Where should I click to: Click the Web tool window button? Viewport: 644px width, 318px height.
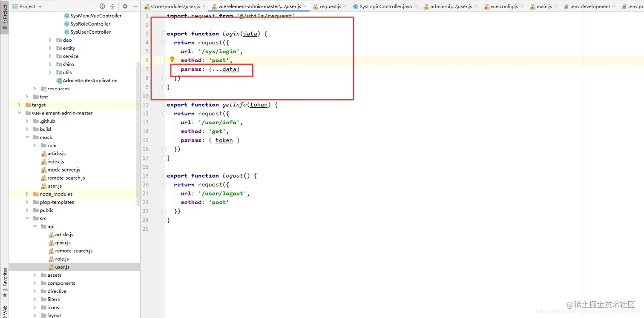tap(4, 311)
